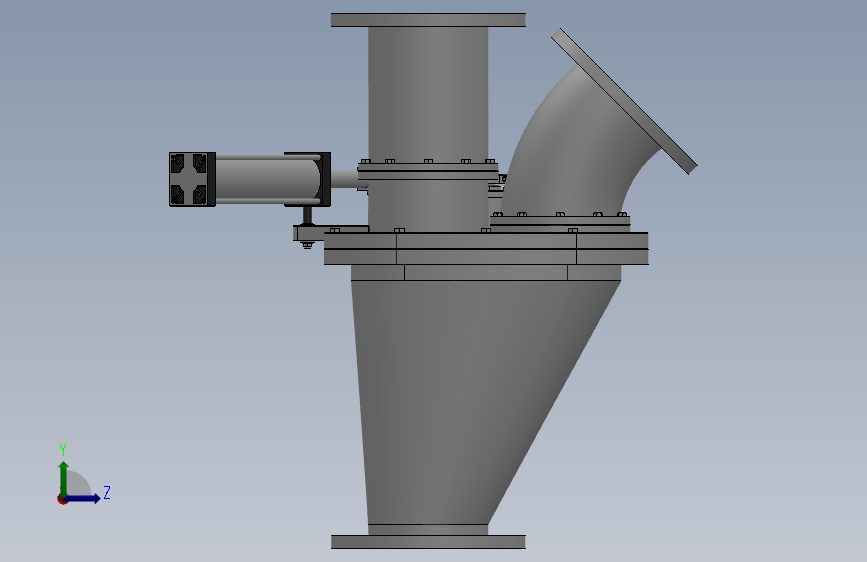Select the angled flange on the elbow pipe
Image resolution: width=867 pixels, height=562 pixels.
tap(624, 101)
